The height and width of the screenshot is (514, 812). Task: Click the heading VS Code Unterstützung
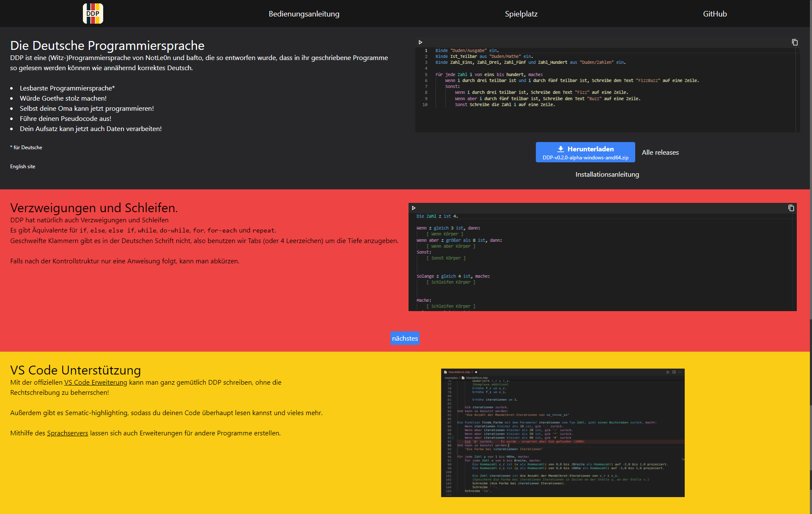tap(75, 370)
